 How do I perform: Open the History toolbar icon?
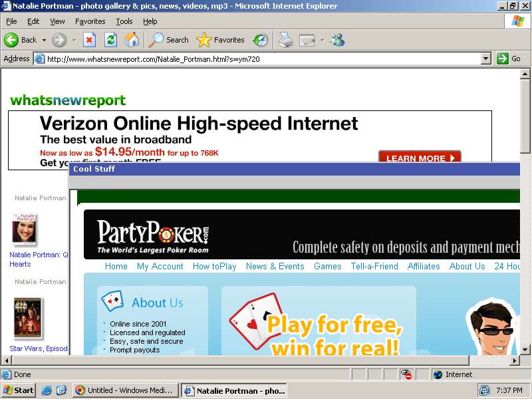point(261,40)
